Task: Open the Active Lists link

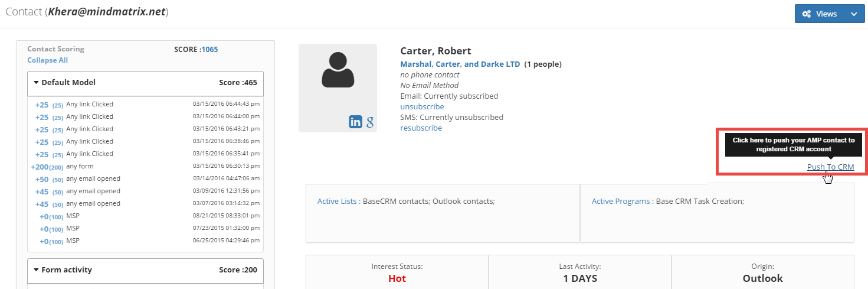Action: point(337,201)
